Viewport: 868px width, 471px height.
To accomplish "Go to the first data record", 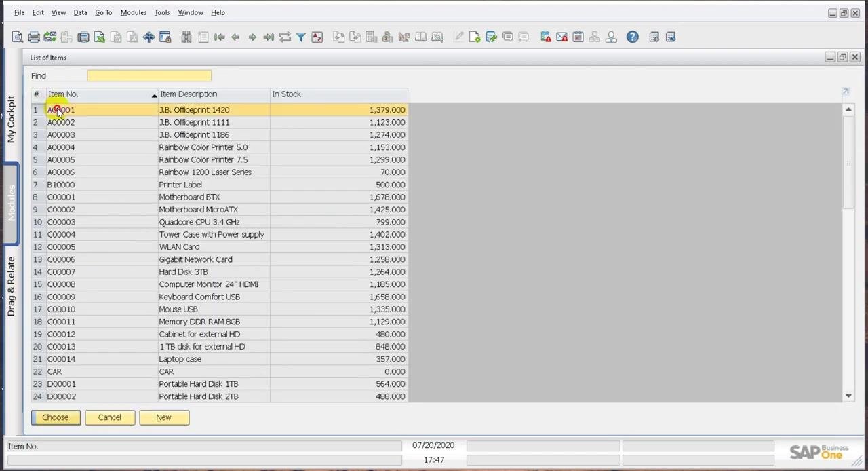I will click(219, 37).
